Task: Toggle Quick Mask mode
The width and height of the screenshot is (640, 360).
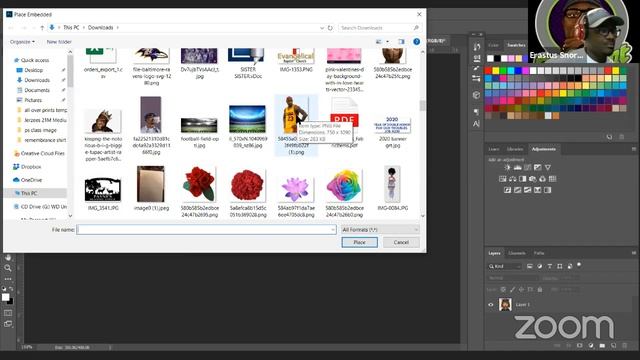Action: 8,313
